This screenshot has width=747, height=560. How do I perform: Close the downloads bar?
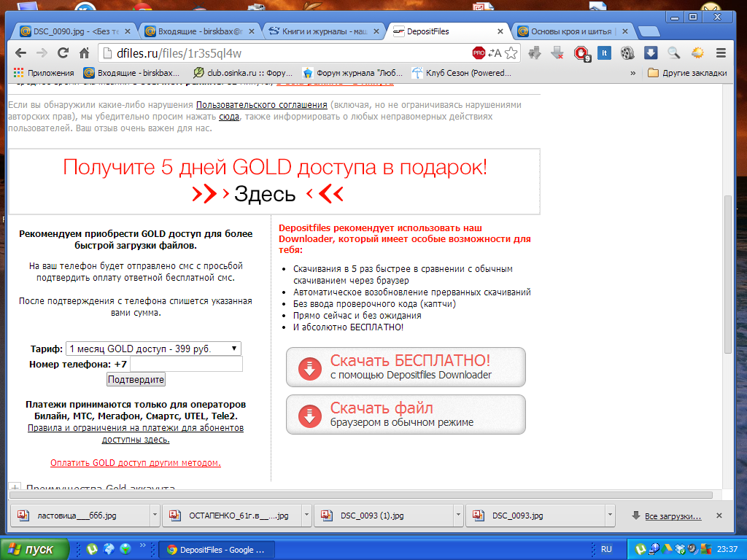coord(719,516)
